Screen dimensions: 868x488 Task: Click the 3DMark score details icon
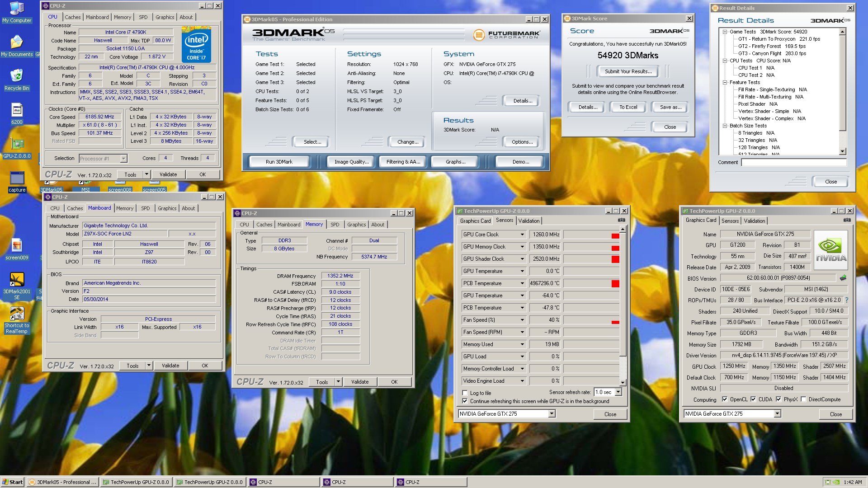(588, 107)
